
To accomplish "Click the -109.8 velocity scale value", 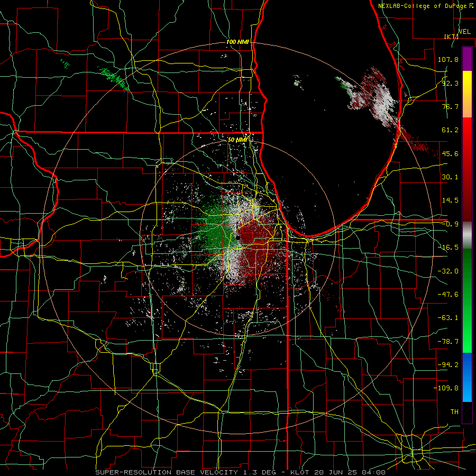I will [x=446, y=388].
